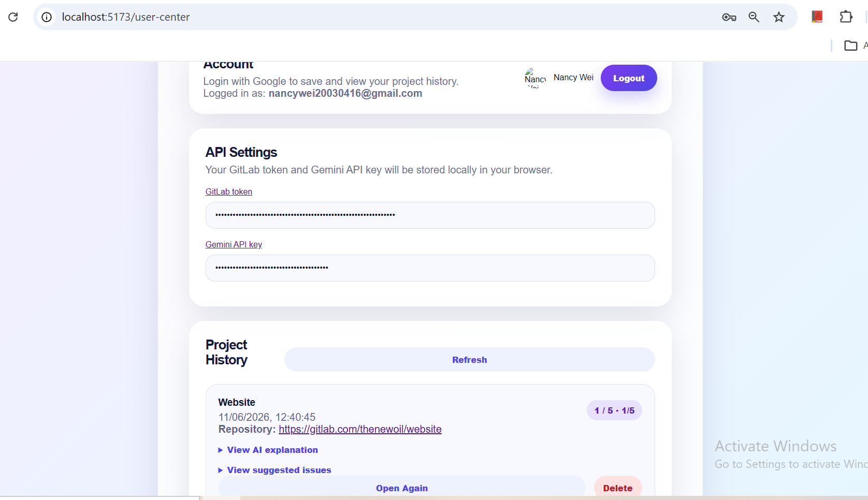The image size is (868, 500).
Task: Bookmark this page with the star icon
Action: pos(779,17)
